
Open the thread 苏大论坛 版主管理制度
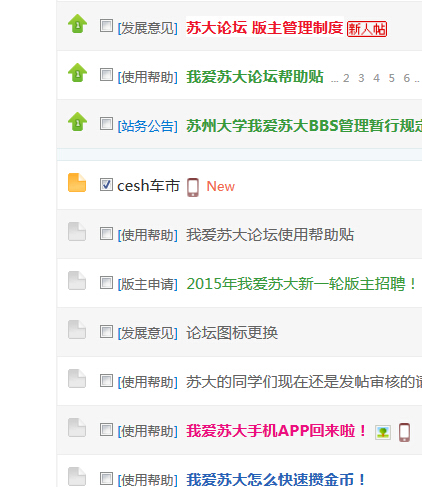pos(265,28)
